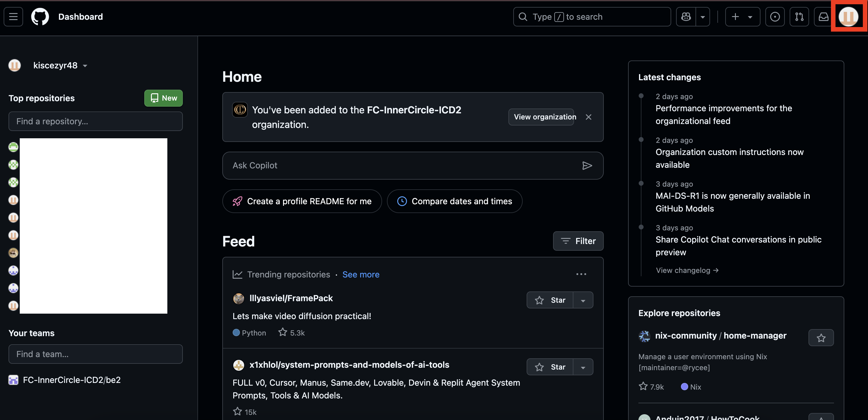Open x1xhlol/system-prompts-and-models-of-ai-tools repository
Image resolution: width=868 pixels, height=420 pixels.
(x=349, y=365)
